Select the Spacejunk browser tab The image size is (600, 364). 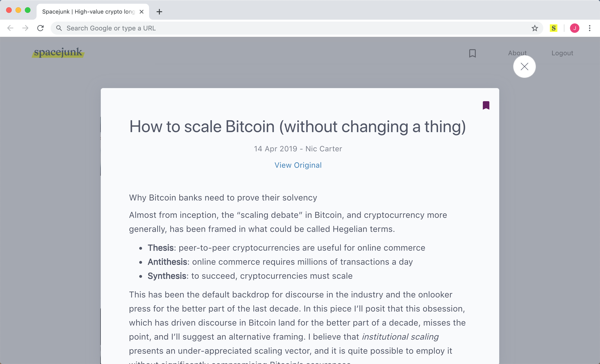pyautogui.click(x=88, y=12)
